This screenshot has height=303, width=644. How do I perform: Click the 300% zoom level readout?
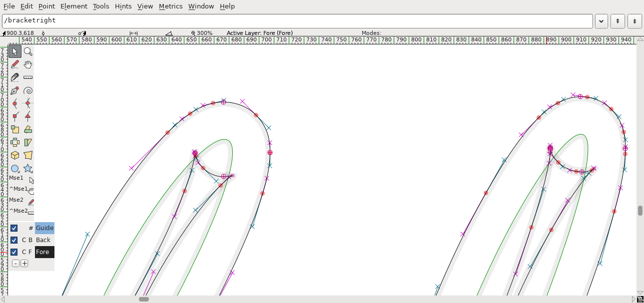tap(204, 33)
